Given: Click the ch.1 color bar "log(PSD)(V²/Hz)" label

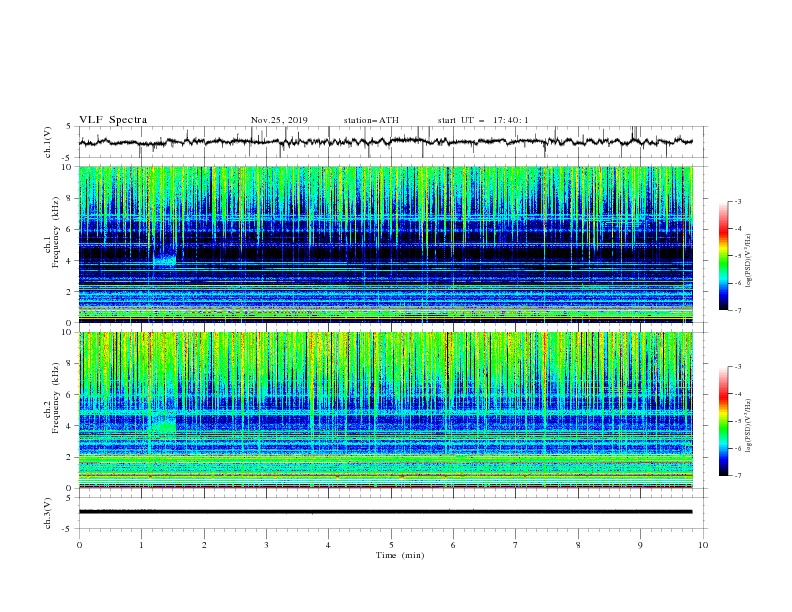Looking at the screenshot, I should coord(748,261).
